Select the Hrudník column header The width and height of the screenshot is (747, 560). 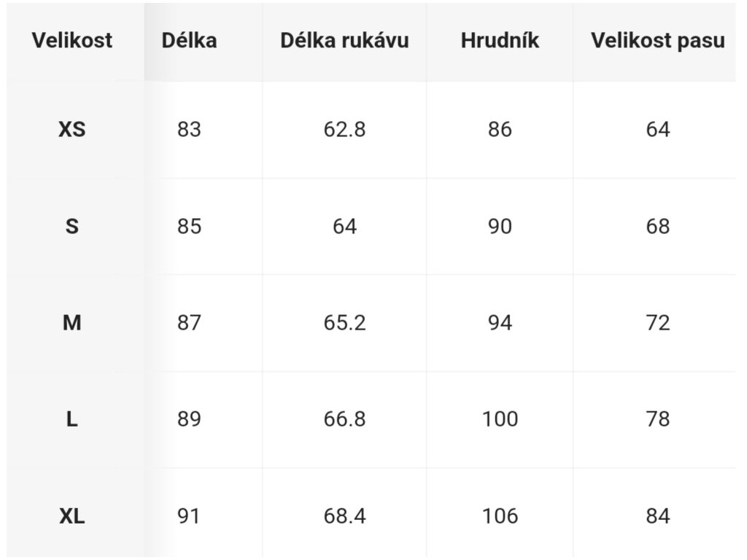pos(500,41)
